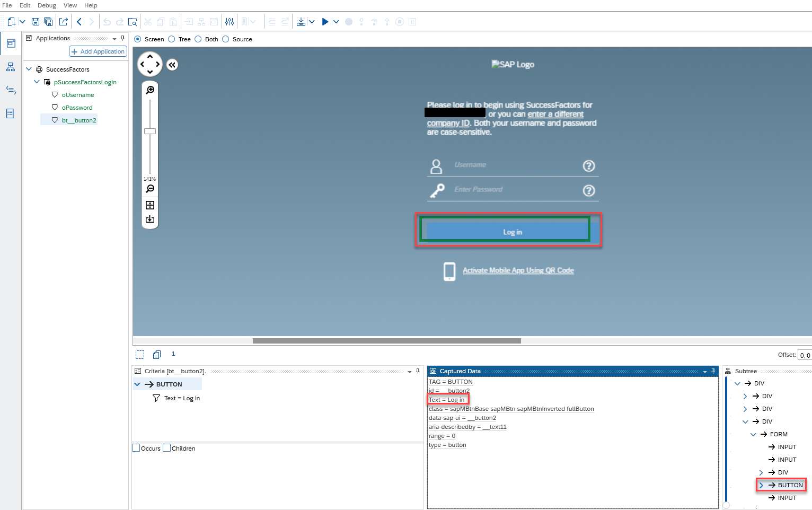Select the Save All icon
Image resolution: width=812 pixels, height=510 pixels.
(48, 21)
